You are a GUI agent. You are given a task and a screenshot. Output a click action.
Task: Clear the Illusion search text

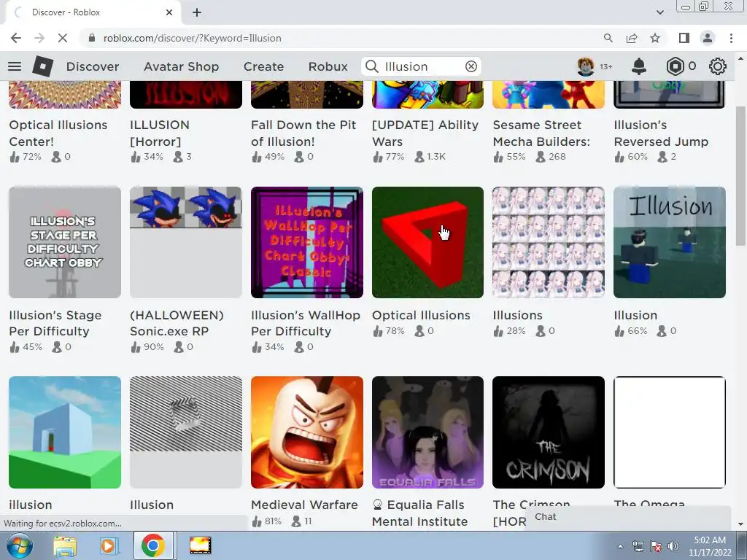(471, 66)
